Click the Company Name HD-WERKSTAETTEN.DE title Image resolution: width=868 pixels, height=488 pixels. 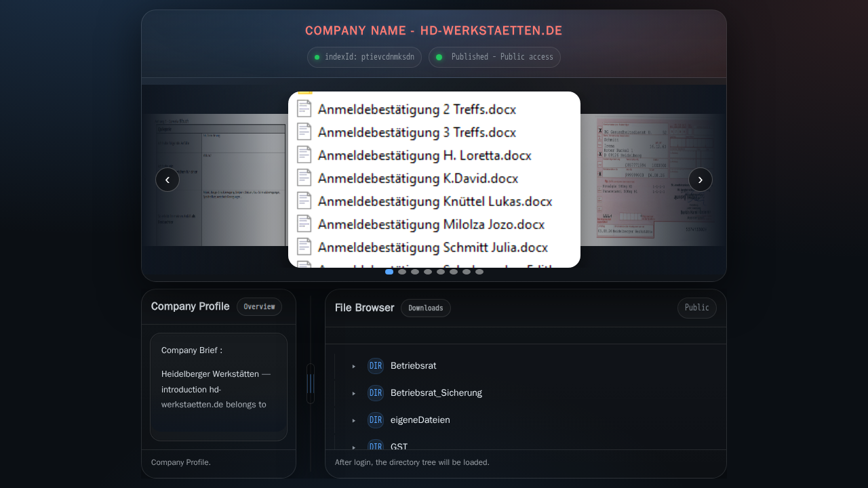(434, 31)
